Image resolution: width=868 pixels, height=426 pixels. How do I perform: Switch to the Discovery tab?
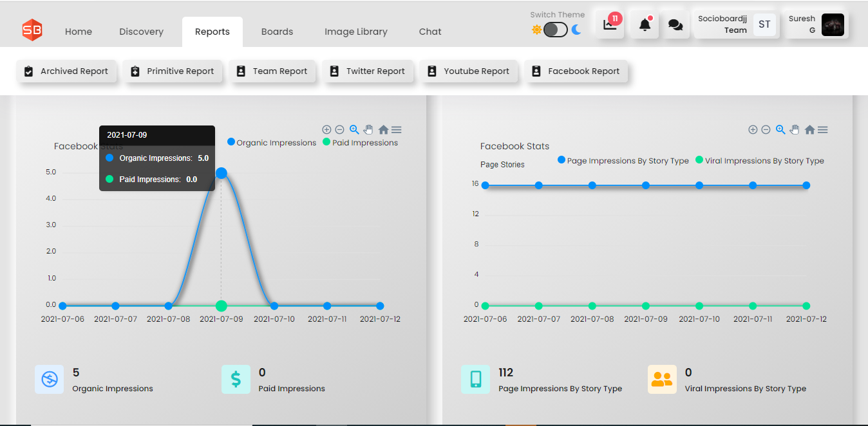coord(141,32)
